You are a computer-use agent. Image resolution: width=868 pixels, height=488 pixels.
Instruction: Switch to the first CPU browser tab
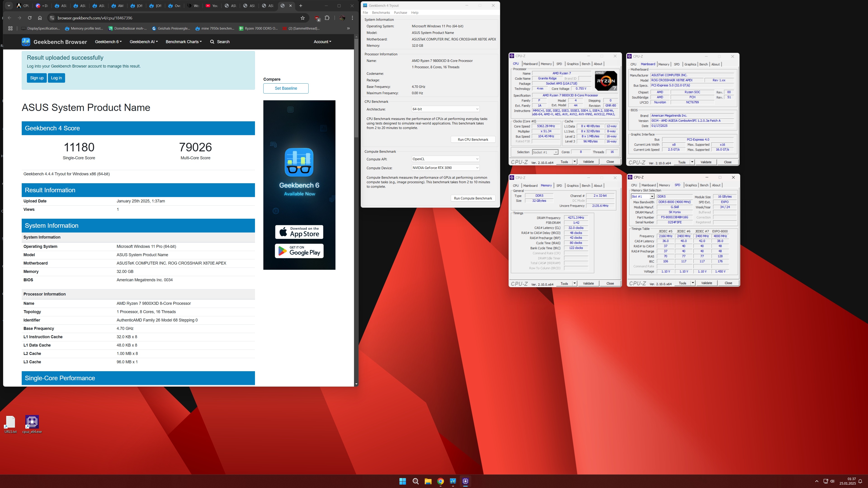click(23, 6)
